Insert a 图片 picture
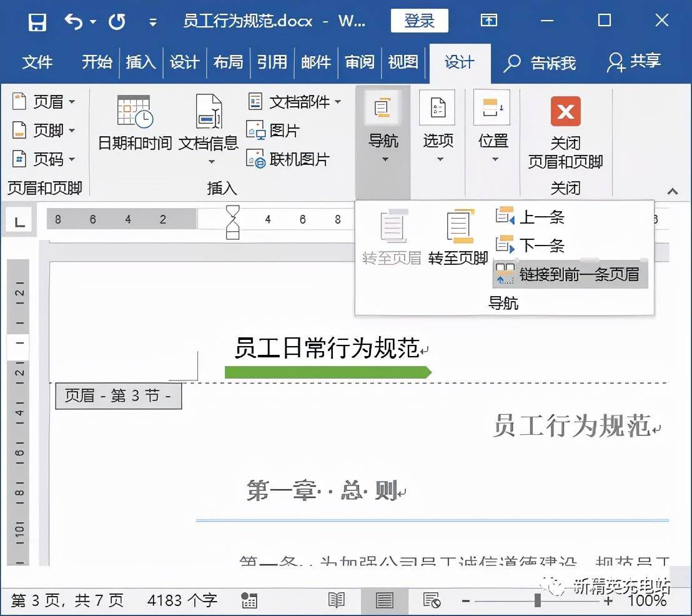 click(x=273, y=131)
